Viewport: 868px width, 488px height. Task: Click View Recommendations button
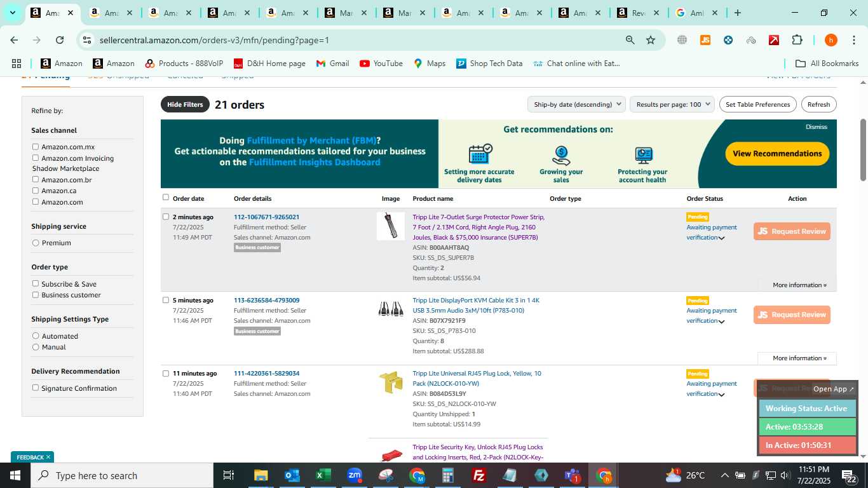click(777, 153)
